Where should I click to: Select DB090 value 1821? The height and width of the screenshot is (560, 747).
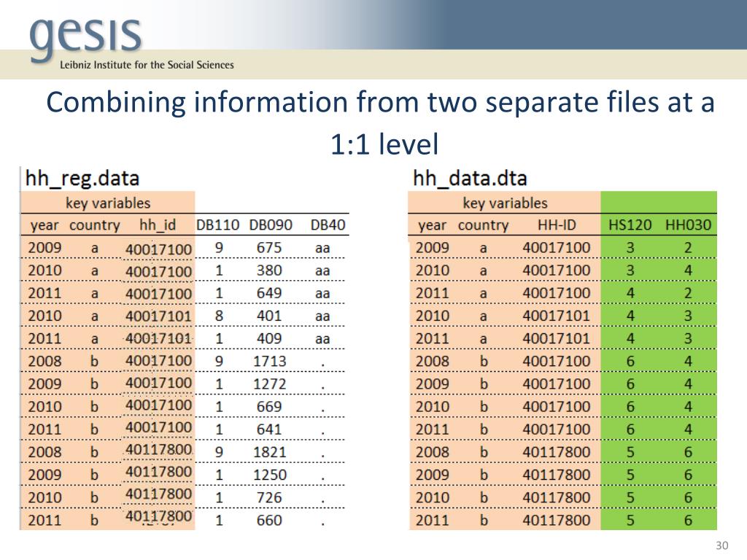(x=270, y=452)
